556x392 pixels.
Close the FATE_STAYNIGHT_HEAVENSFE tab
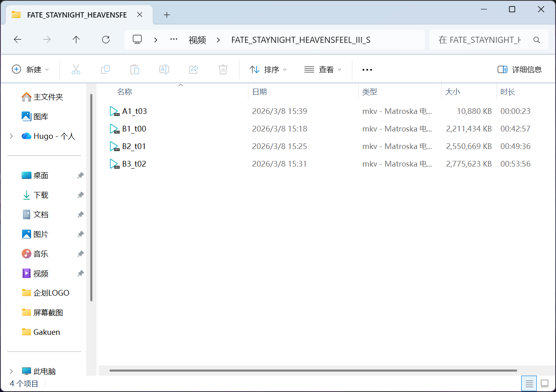click(x=140, y=15)
